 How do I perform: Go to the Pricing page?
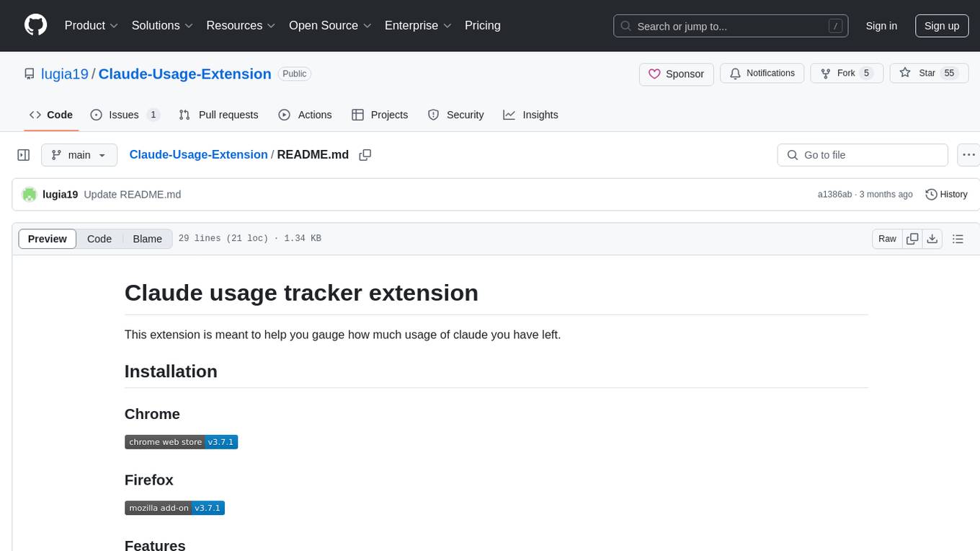[483, 25]
